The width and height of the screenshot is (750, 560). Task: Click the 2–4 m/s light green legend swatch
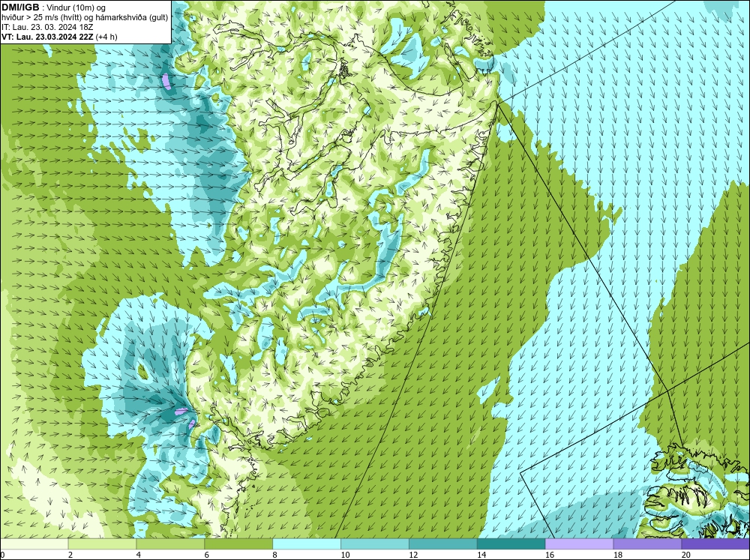[102, 544]
